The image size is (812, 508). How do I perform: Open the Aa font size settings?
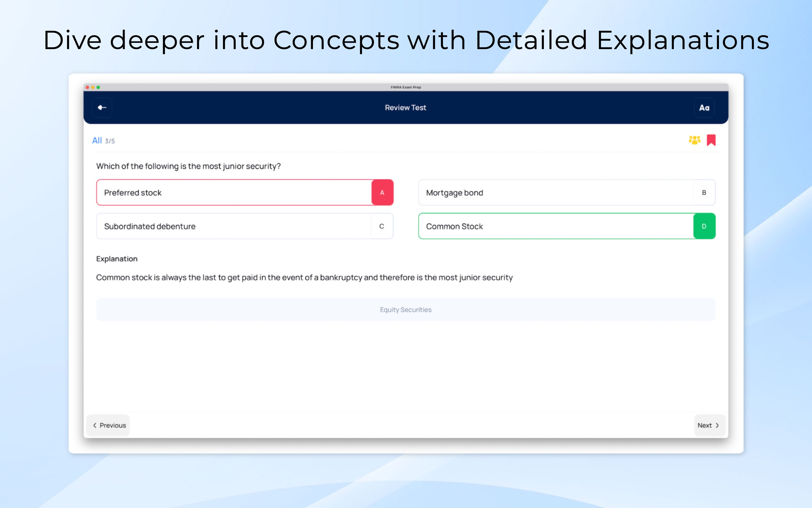[x=704, y=108]
